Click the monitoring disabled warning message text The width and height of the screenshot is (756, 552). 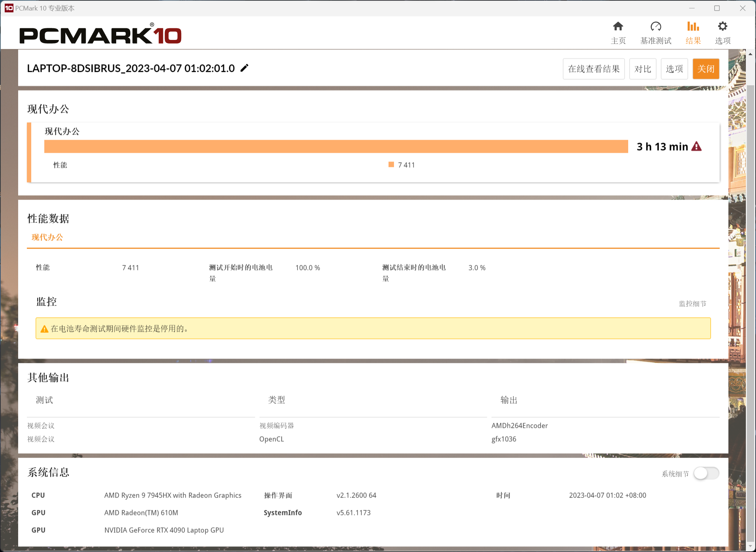pos(119,329)
